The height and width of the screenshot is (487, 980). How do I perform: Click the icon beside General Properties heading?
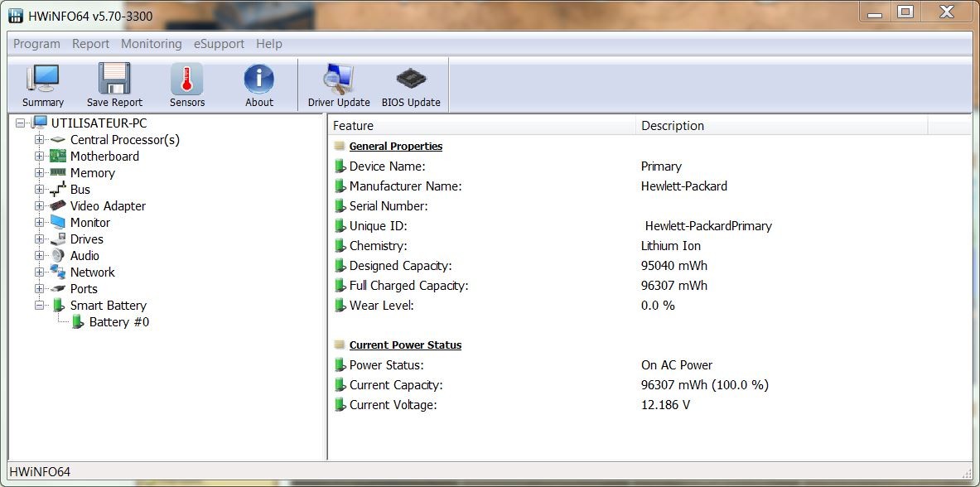pos(339,147)
